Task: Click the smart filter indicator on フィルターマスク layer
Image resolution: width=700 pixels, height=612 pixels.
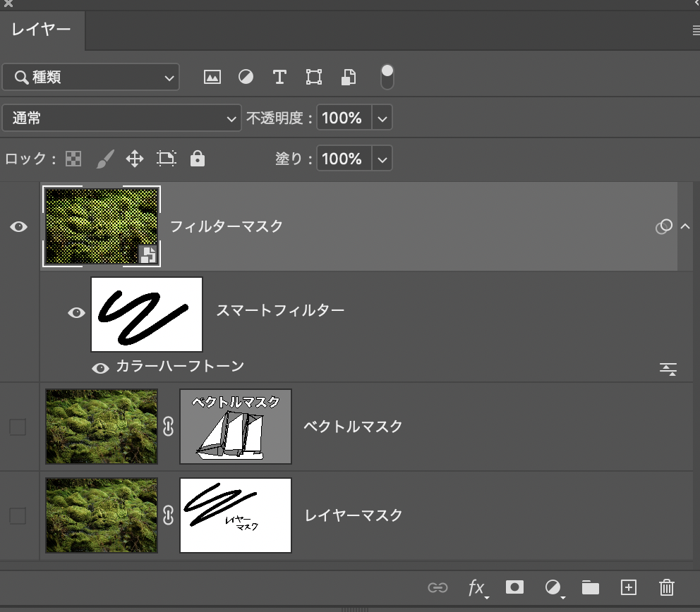Action: coord(664,226)
